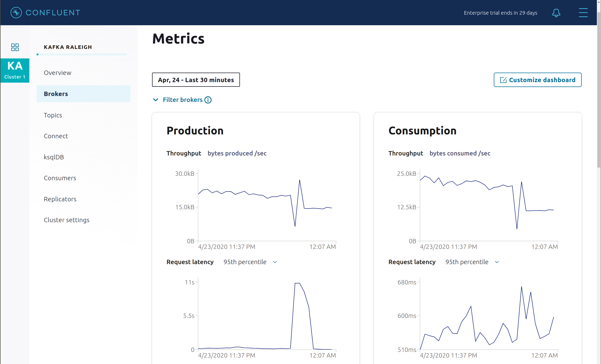Click Consumption 'Request latency' label
Screen dimensions: 601x364
(x=412, y=262)
